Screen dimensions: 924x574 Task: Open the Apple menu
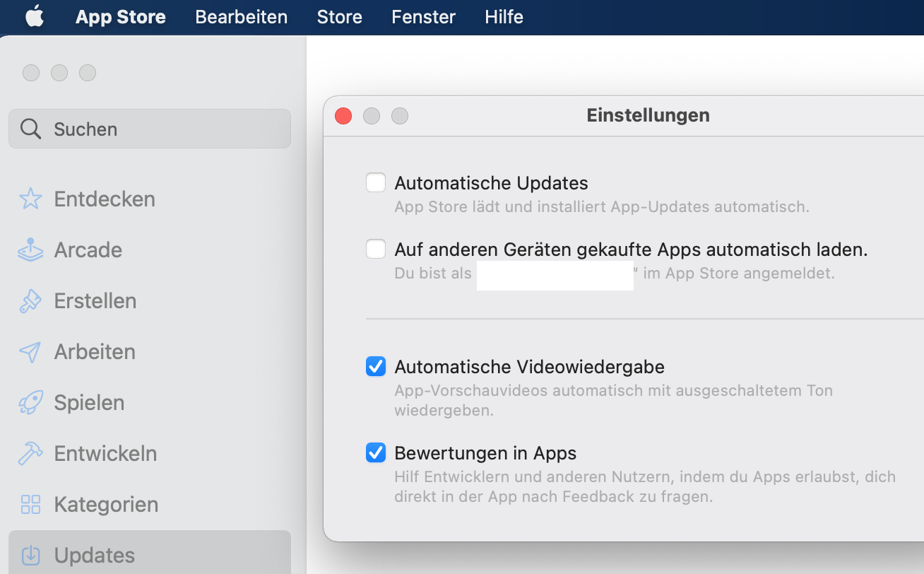pos(35,16)
